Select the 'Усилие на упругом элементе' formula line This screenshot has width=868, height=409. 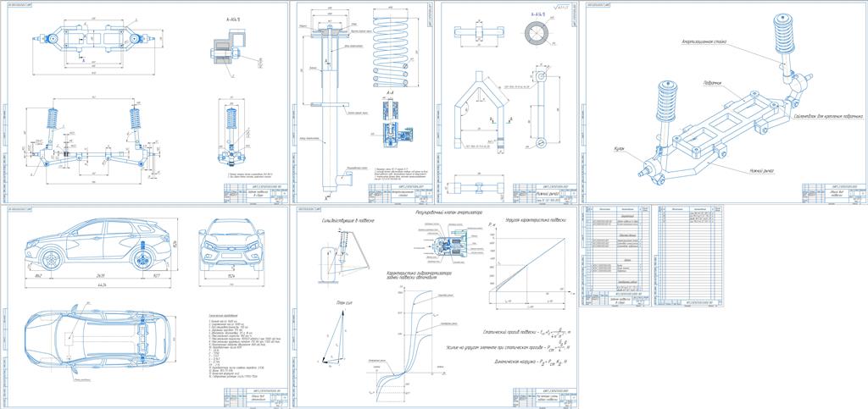(510, 347)
